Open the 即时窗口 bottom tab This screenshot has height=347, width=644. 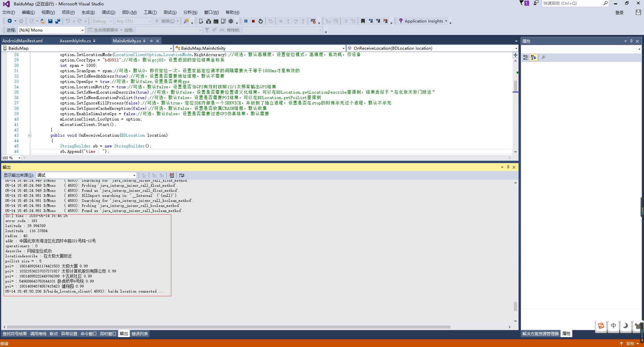[108, 334]
